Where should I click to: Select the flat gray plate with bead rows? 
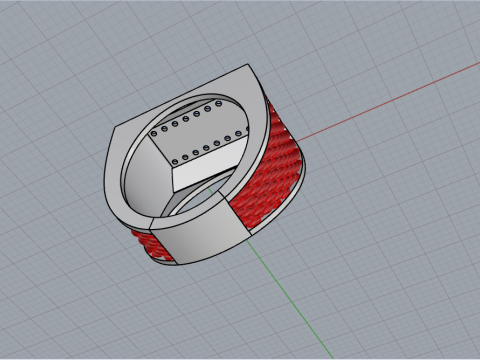[199, 133]
